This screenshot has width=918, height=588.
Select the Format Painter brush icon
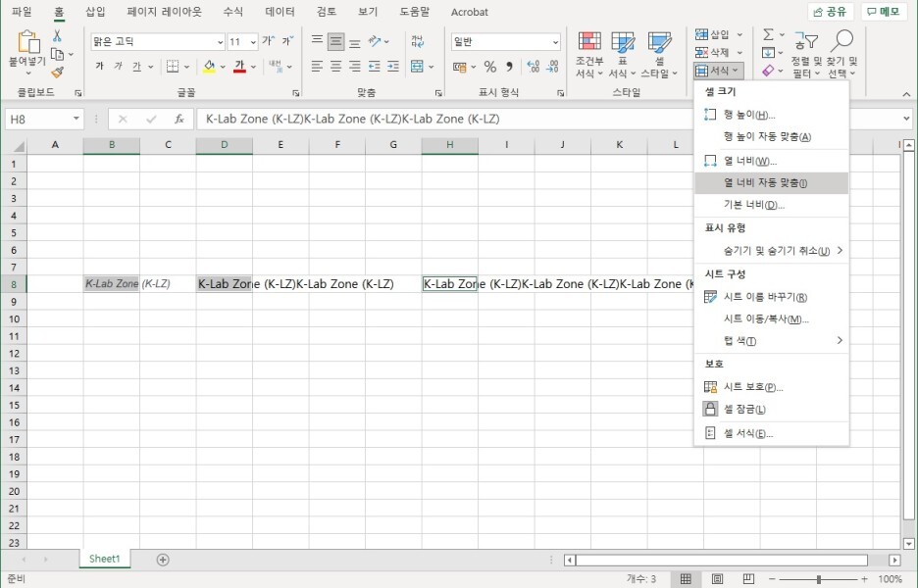57,73
